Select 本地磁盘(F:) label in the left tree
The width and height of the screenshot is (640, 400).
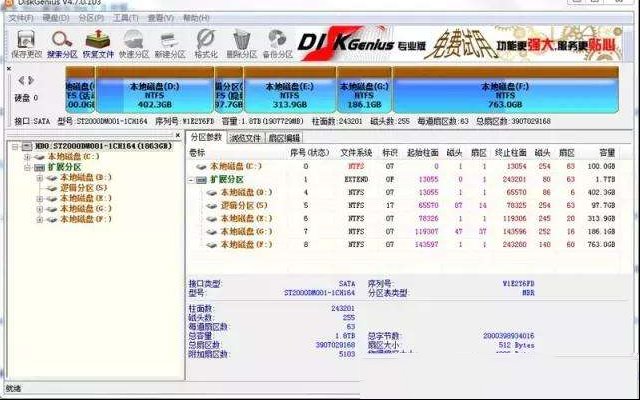click(86, 219)
